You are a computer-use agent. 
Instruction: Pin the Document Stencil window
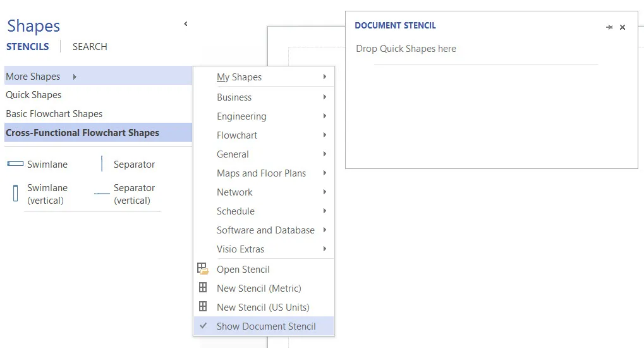coord(609,27)
